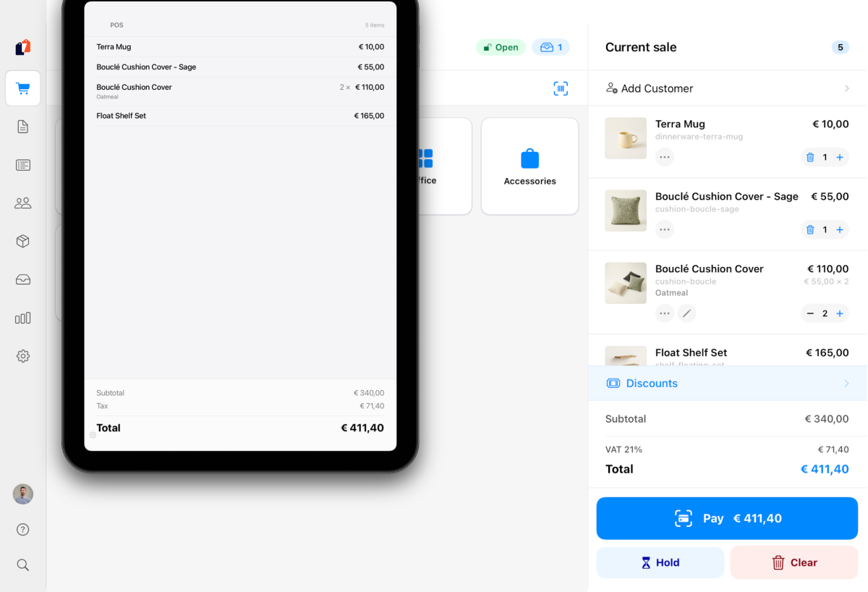
Task: Toggle the Open register status badge
Action: [501, 47]
